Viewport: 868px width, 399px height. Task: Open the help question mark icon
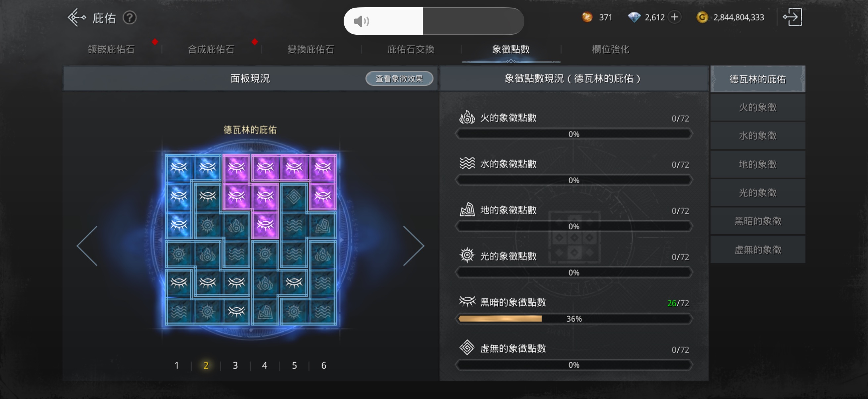coord(129,18)
